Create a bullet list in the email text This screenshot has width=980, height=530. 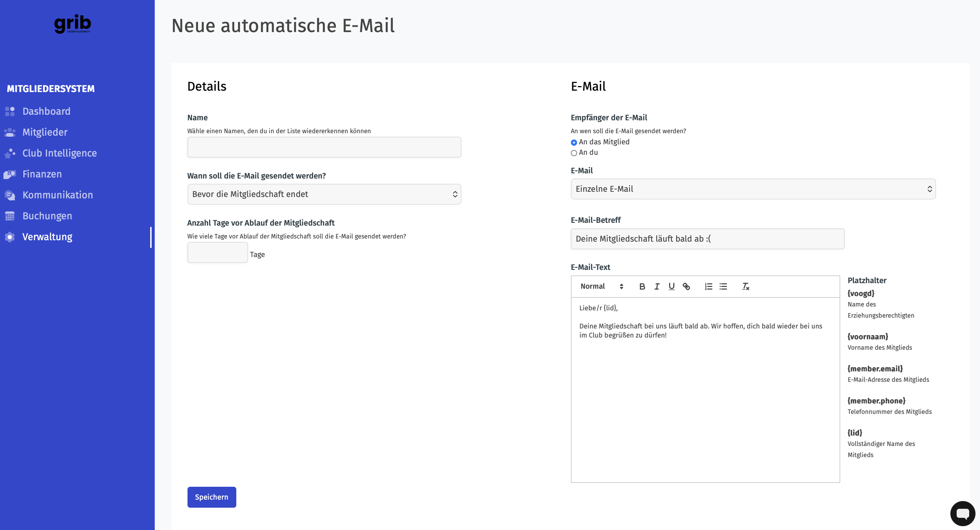(723, 286)
